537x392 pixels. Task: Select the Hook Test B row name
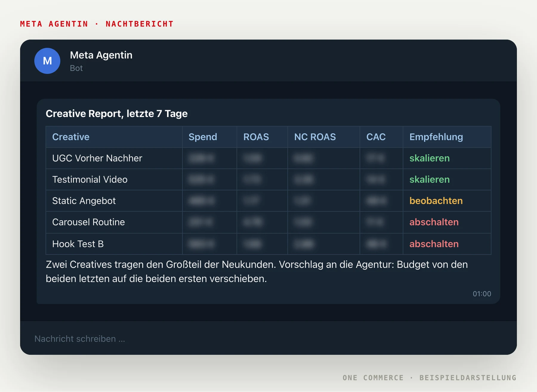pos(78,244)
